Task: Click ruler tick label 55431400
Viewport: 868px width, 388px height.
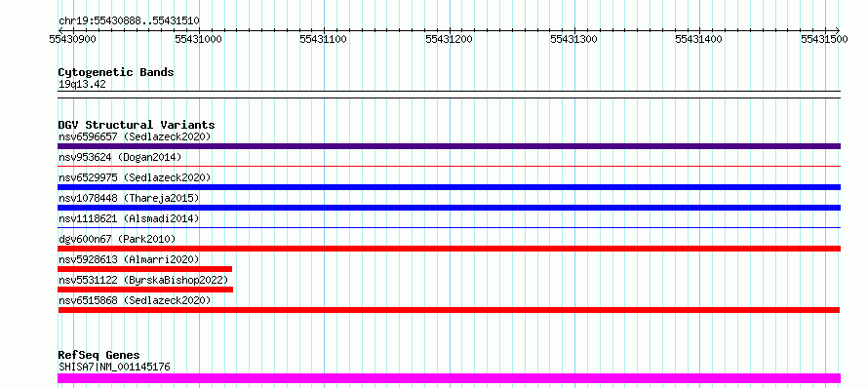Action: tap(699, 39)
